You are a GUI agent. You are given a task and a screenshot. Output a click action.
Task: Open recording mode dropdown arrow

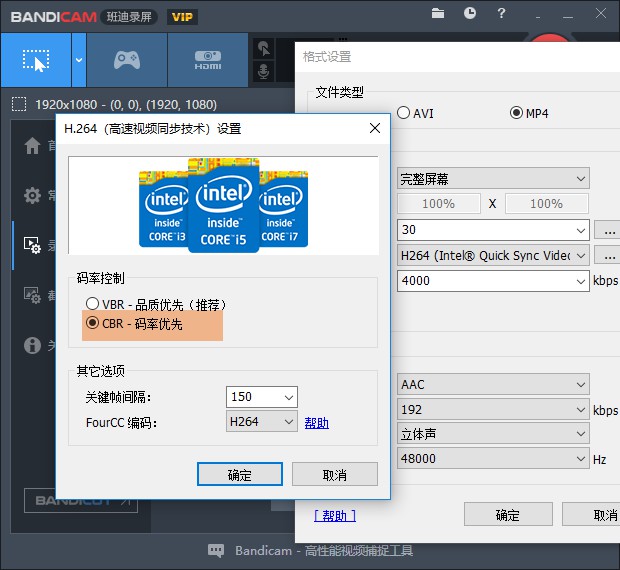coord(79,60)
